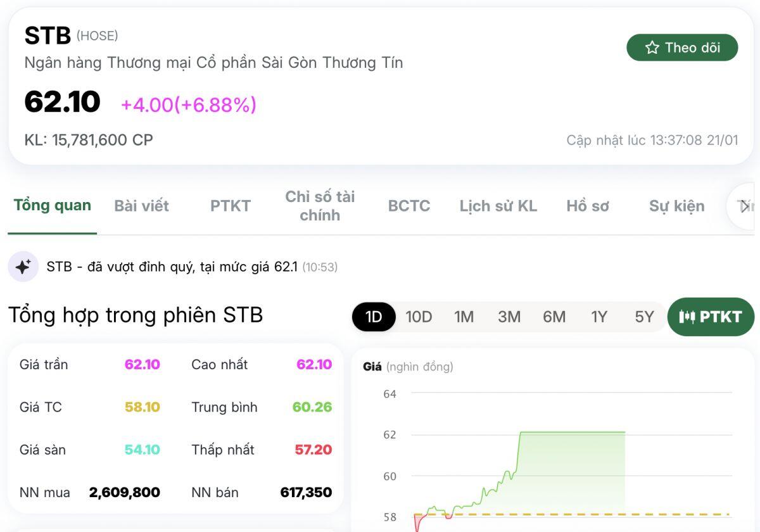Select the 6M timeframe
This screenshot has height=532, width=760.
[x=554, y=317]
